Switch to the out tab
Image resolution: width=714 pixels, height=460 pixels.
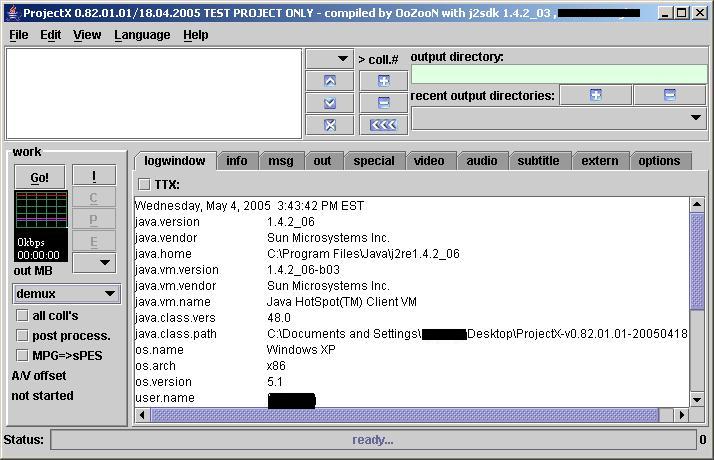tap(322, 161)
